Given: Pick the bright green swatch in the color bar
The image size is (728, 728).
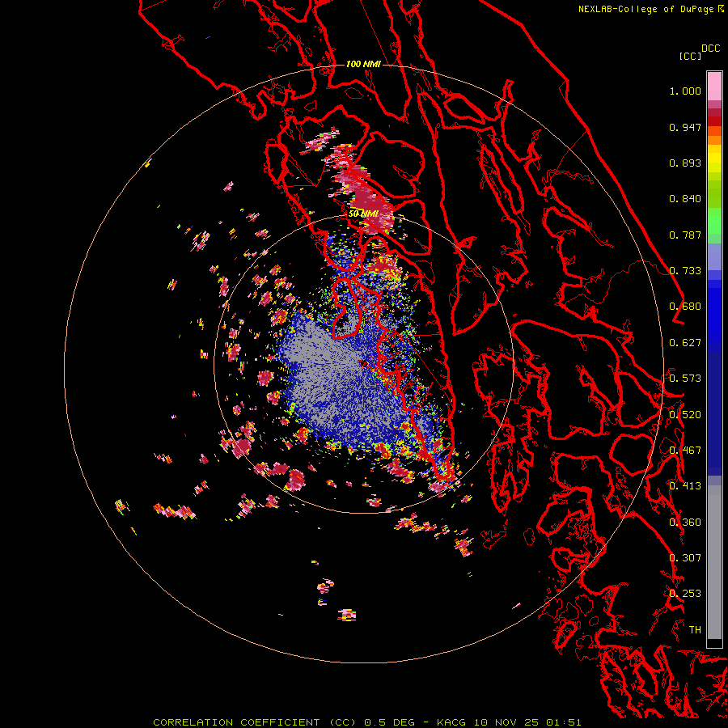Looking at the screenshot, I should click(x=714, y=221).
